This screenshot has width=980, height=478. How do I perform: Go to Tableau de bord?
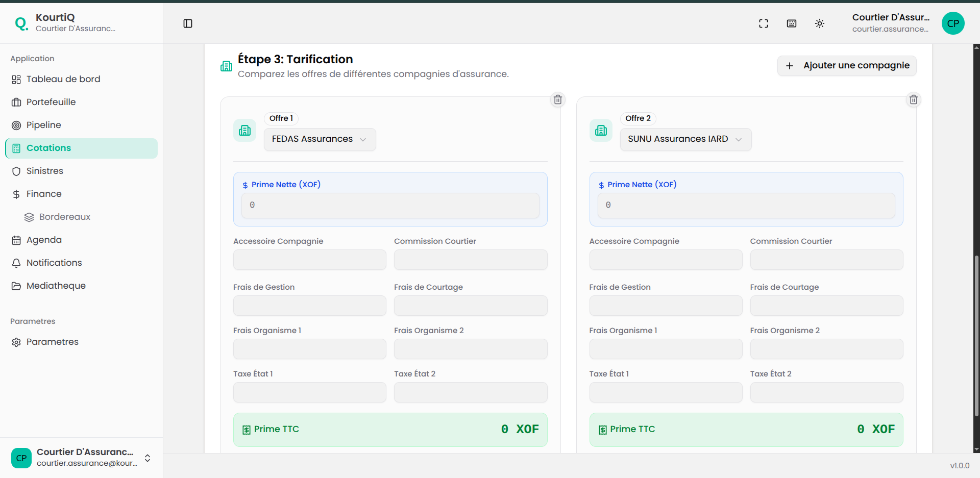coord(63,79)
